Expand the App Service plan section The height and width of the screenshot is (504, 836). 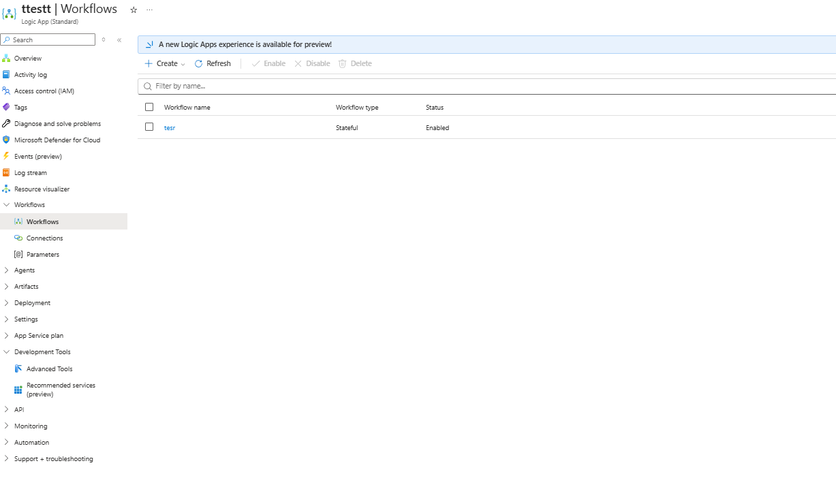(x=6, y=336)
